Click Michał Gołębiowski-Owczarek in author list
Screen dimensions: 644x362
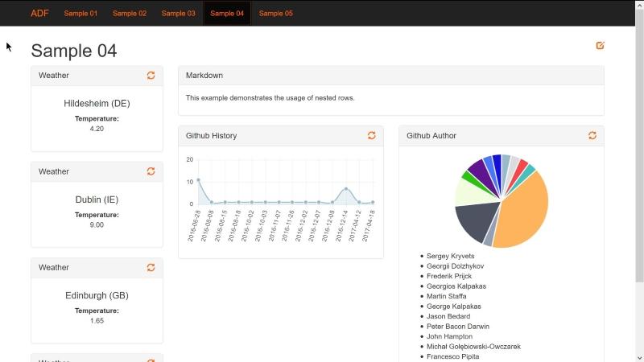[473, 347]
